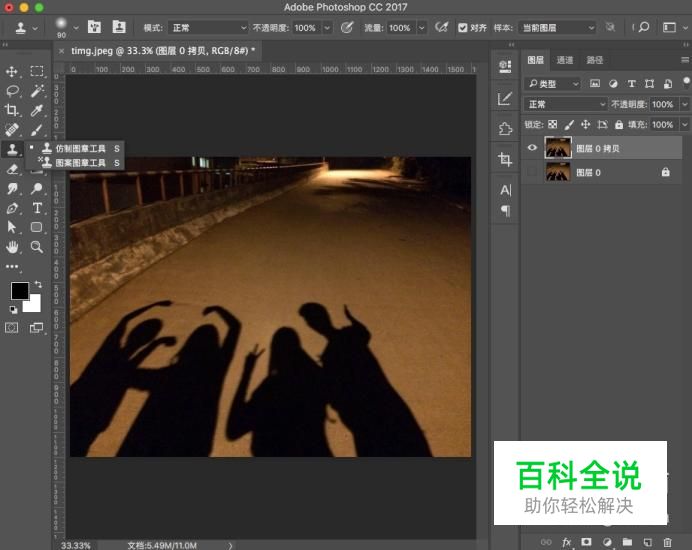Change the screen mode
Image resolution: width=692 pixels, height=550 pixels.
pyautogui.click(x=36, y=328)
